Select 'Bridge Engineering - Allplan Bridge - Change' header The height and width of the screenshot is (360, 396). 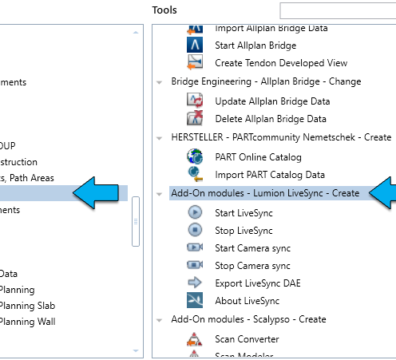(x=266, y=82)
